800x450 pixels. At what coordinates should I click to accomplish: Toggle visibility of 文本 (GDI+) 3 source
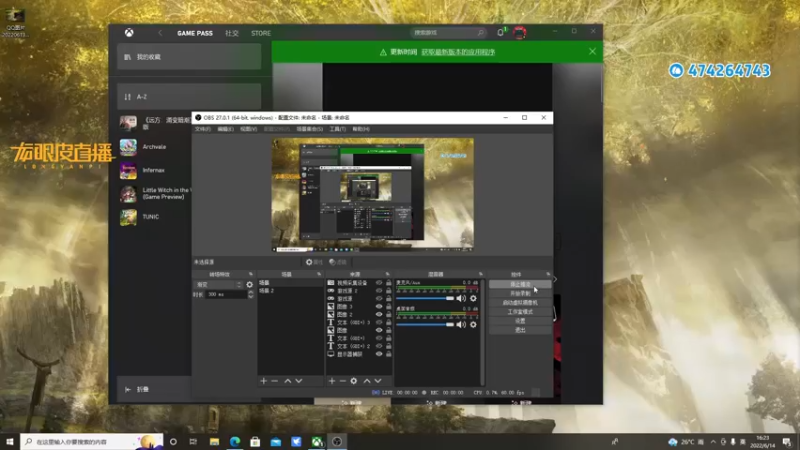click(x=379, y=322)
